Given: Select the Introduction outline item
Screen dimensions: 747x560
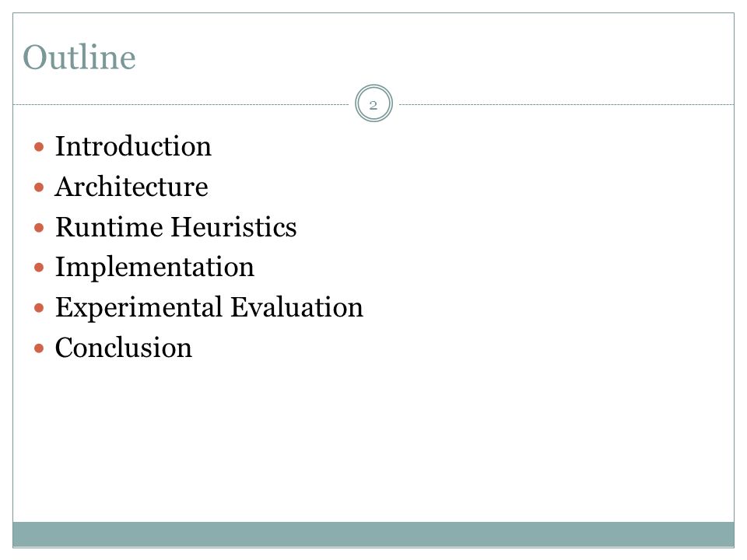Looking at the screenshot, I should (x=133, y=146).
